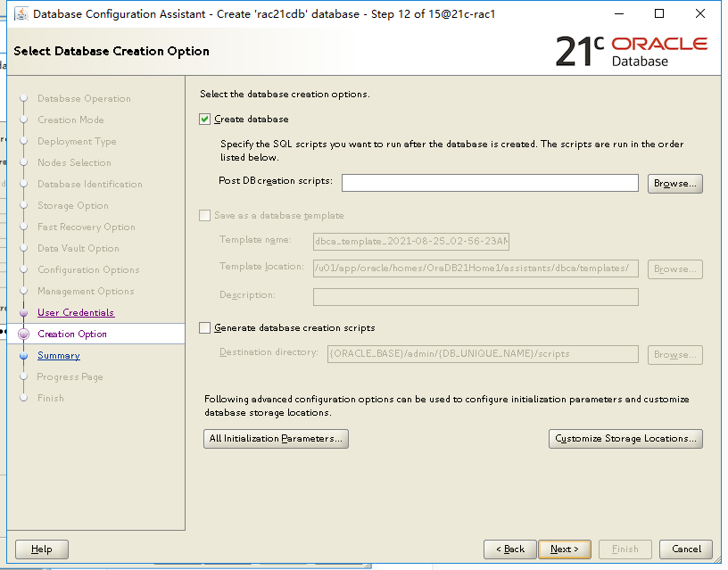The image size is (728, 570).
Task: Select Data Vault Option step
Action: tap(78, 248)
